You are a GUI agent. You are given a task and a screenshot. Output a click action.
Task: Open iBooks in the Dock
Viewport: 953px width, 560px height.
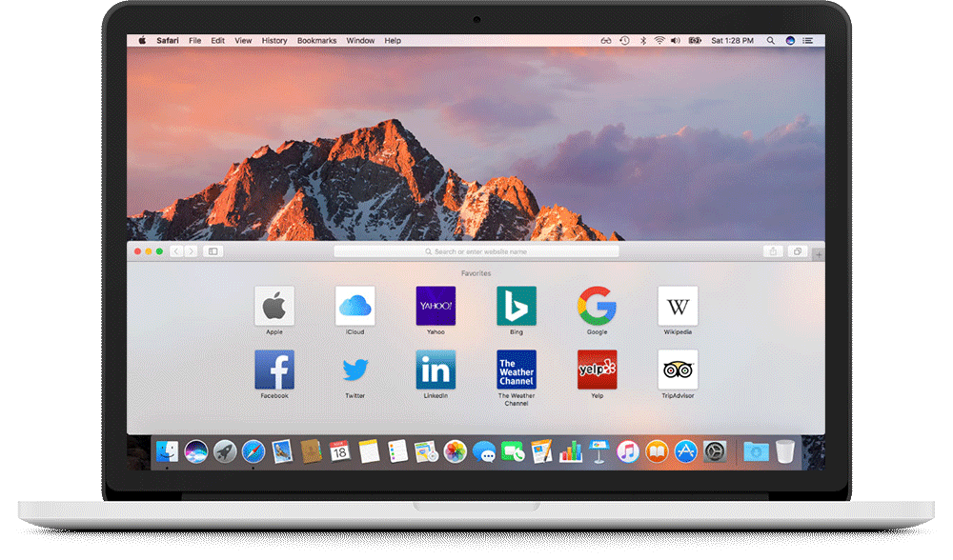(x=657, y=451)
